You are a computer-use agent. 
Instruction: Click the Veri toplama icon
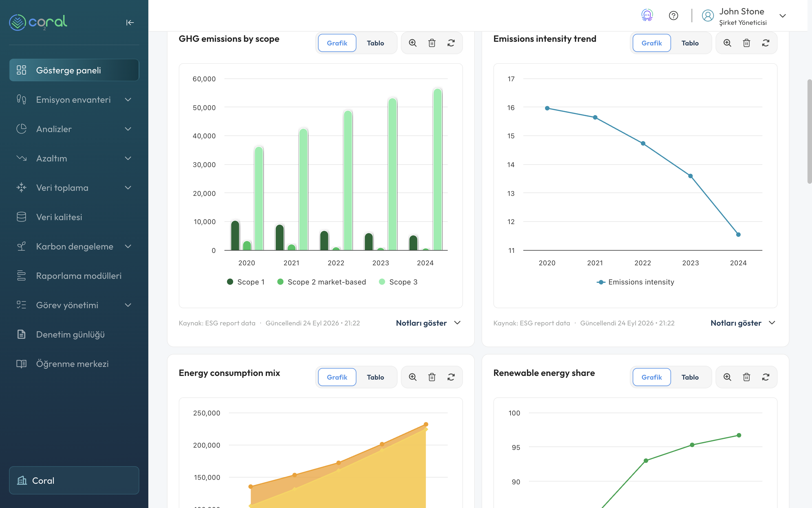21,187
